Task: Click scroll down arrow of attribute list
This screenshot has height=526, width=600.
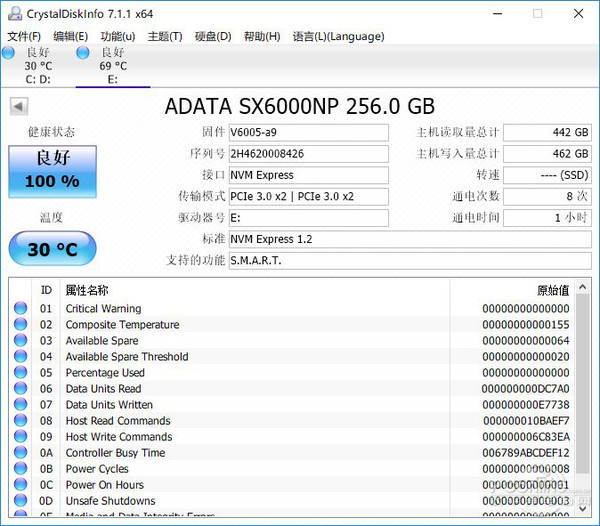Action: [583, 508]
